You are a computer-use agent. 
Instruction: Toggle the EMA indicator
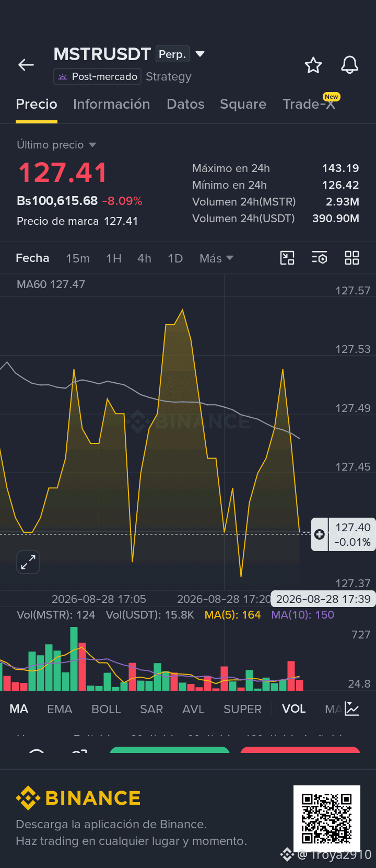pos(60,709)
